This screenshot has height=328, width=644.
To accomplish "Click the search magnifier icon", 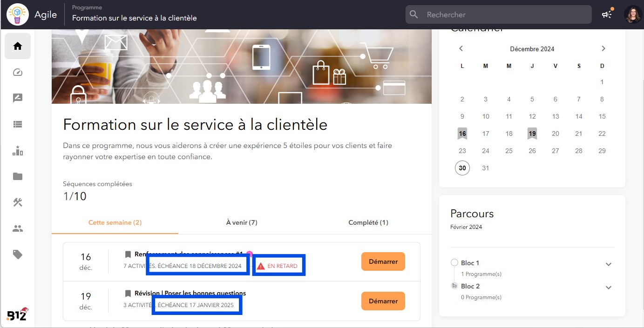I will 414,14.
